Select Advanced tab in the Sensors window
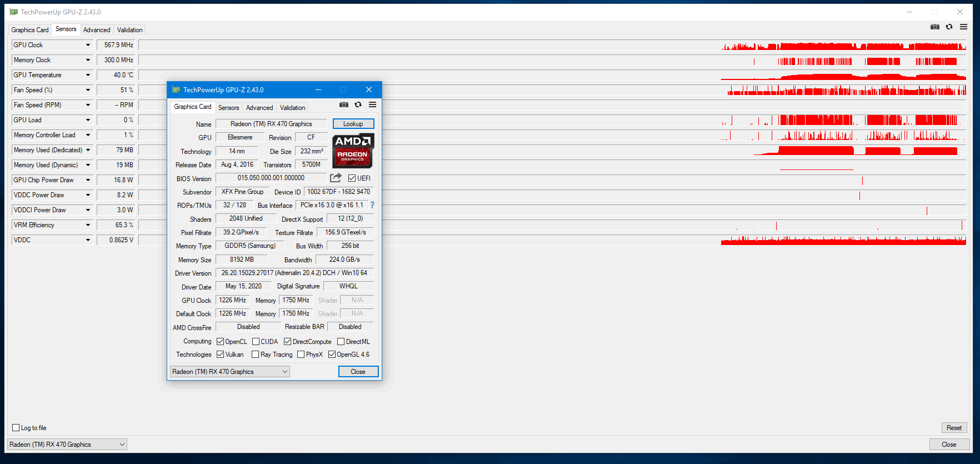 tap(97, 30)
